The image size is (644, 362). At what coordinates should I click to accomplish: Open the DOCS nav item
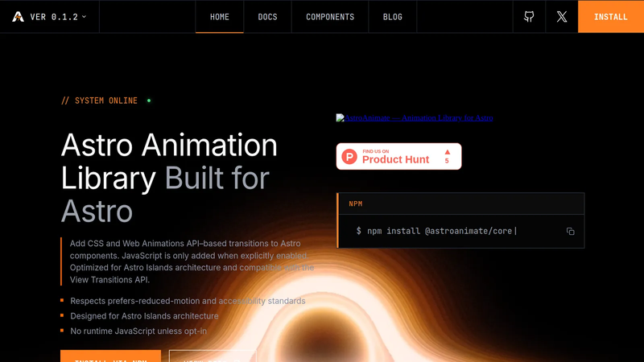(267, 17)
